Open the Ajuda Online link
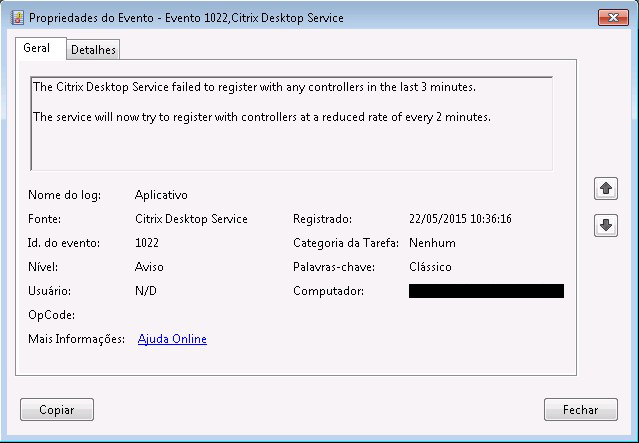 click(x=172, y=339)
